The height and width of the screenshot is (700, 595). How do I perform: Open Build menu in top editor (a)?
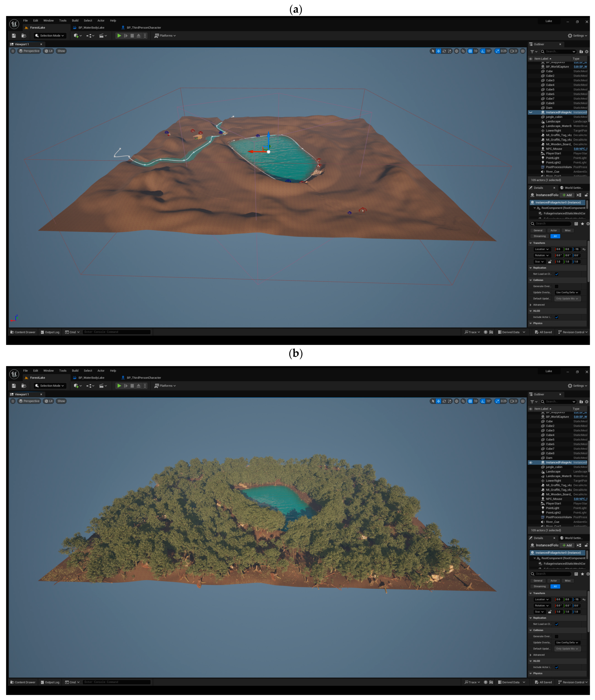[x=75, y=21]
